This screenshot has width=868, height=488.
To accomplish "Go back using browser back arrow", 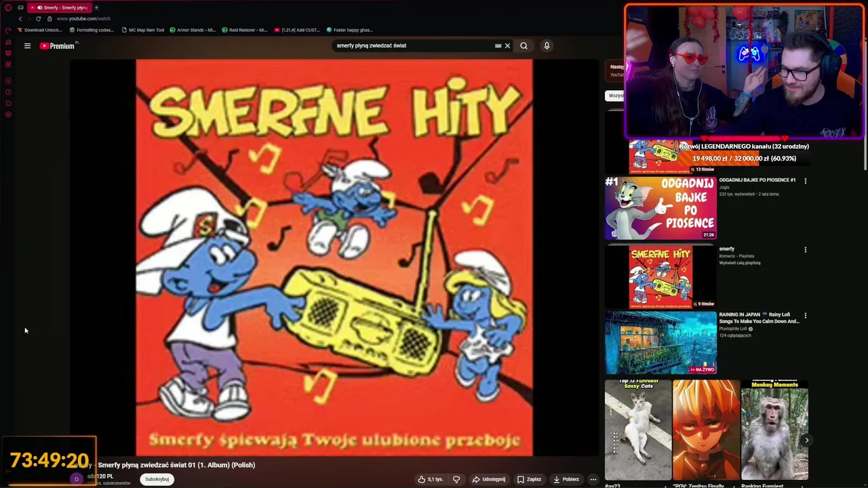I will (x=20, y=19).
